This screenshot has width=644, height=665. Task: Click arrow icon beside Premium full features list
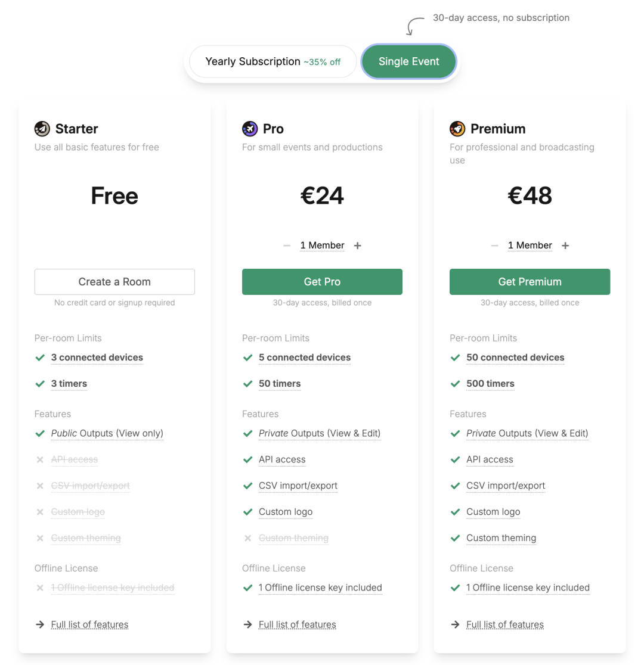pyautogui.click(x=455, y=624)
